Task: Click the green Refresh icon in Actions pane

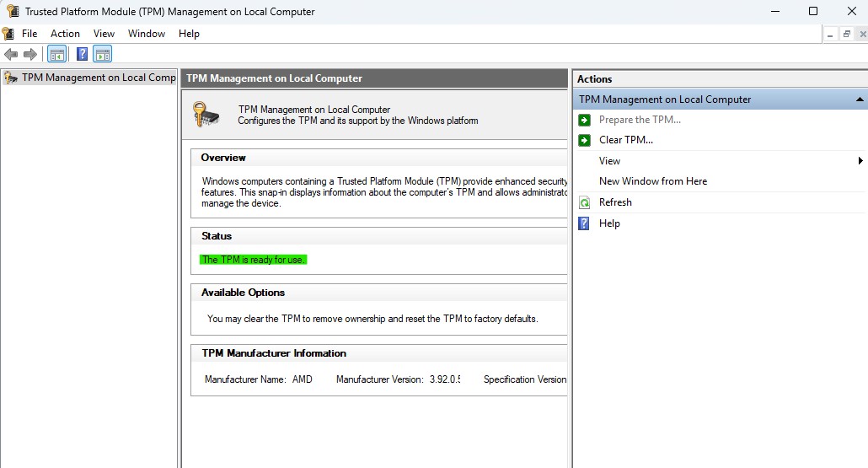Action: click(x=584, y=202)
